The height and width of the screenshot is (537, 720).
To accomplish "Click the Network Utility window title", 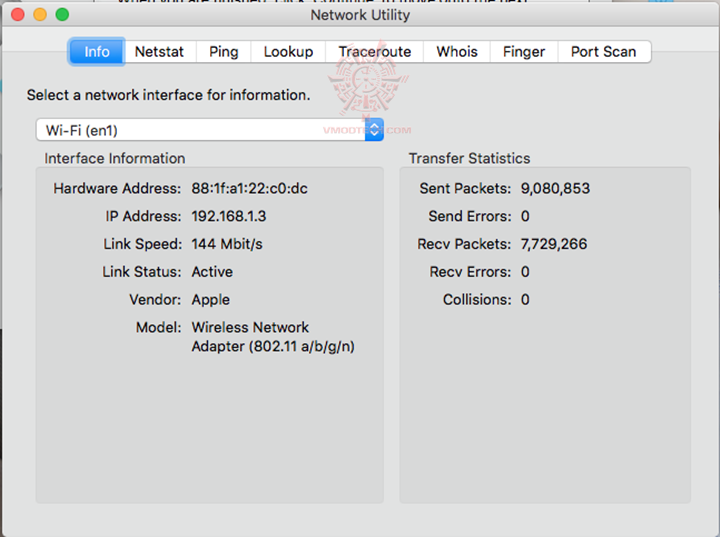I will (360, 15).
